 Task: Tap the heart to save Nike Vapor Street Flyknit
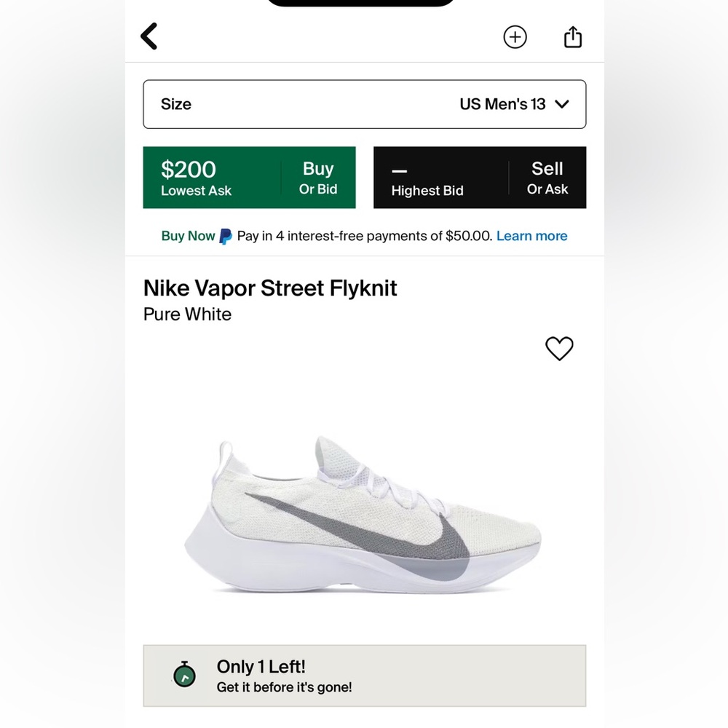point(560,349)
